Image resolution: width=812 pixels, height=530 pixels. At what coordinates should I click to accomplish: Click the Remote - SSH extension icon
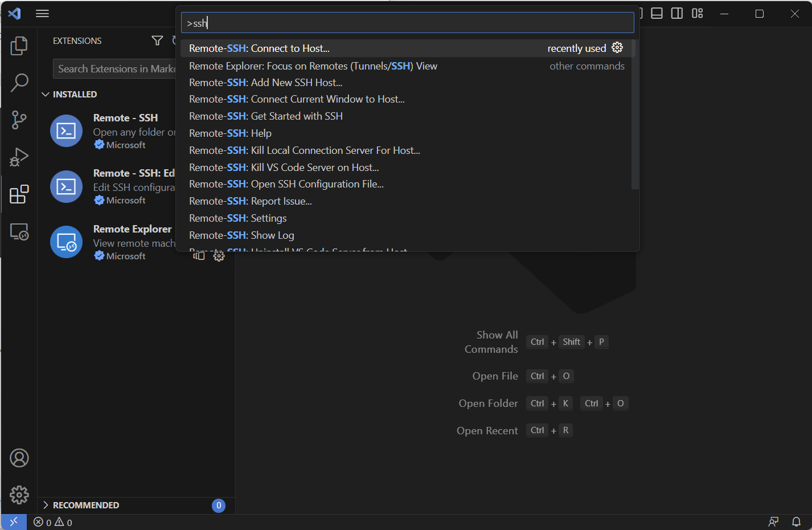(x=66, y=131)
